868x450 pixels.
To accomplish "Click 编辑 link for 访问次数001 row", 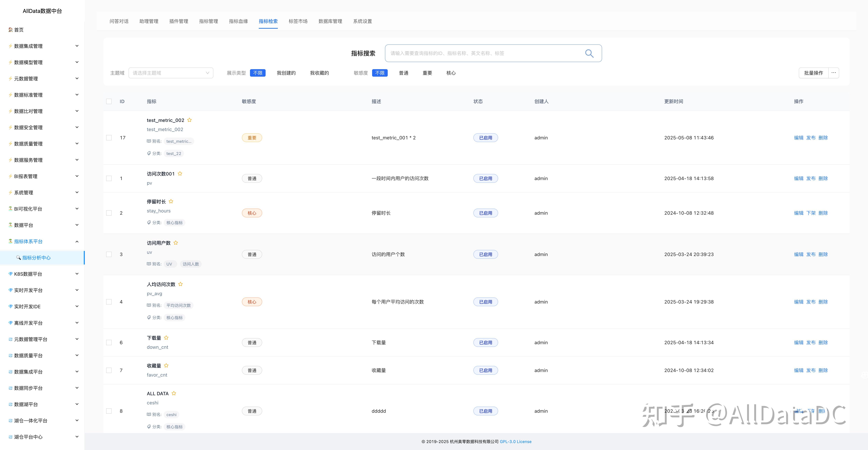I will click(x=798, y=179).
